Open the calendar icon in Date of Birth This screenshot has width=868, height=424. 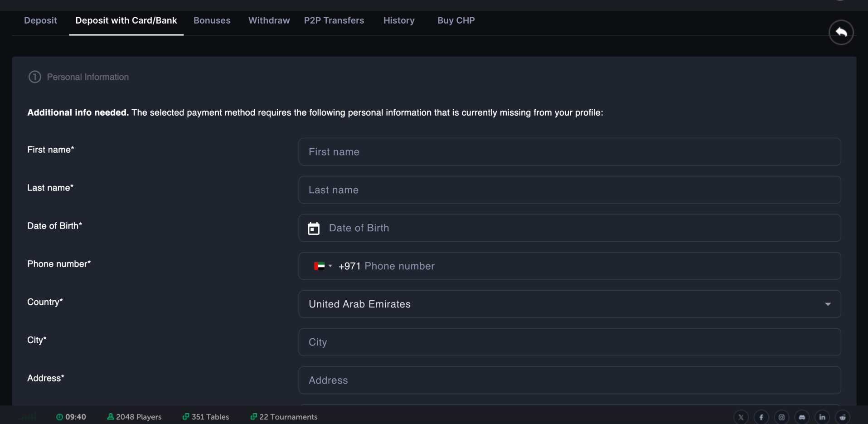click(x=314, y=228)
